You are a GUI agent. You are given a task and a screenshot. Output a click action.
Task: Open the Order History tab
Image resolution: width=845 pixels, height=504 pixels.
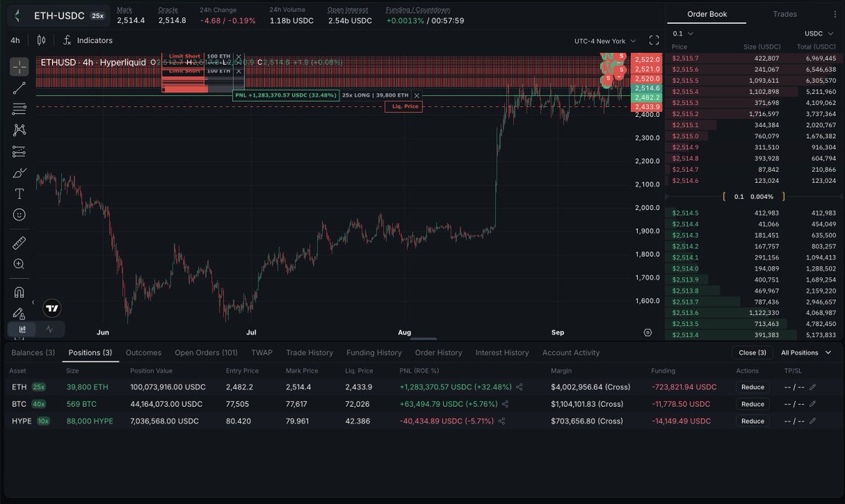tap(439, 353)
